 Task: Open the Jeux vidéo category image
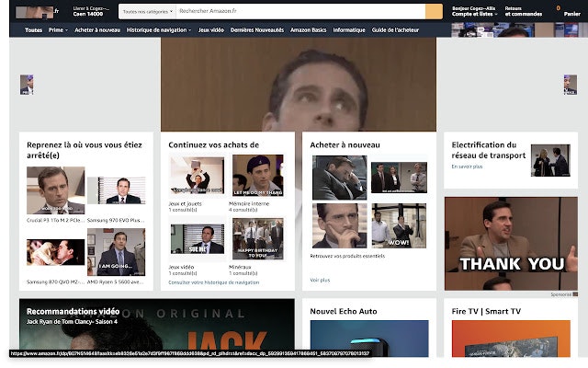click(197, 239)
